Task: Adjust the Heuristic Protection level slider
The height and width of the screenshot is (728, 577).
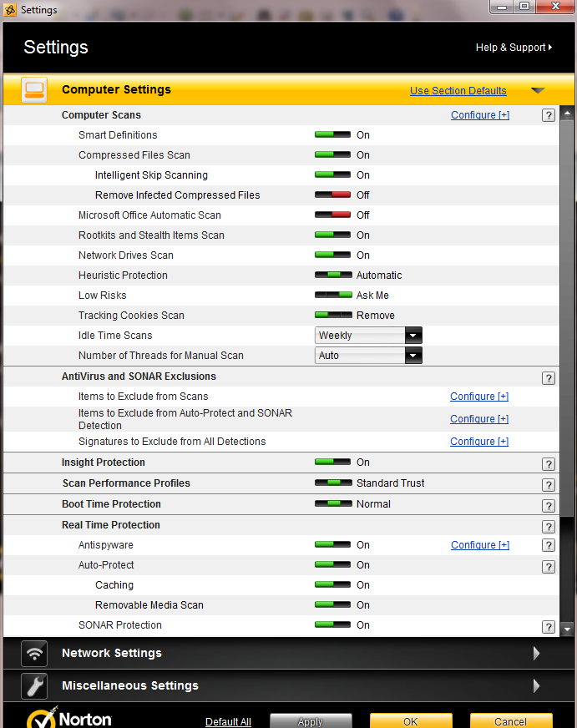Action: [x=333, y=276]
